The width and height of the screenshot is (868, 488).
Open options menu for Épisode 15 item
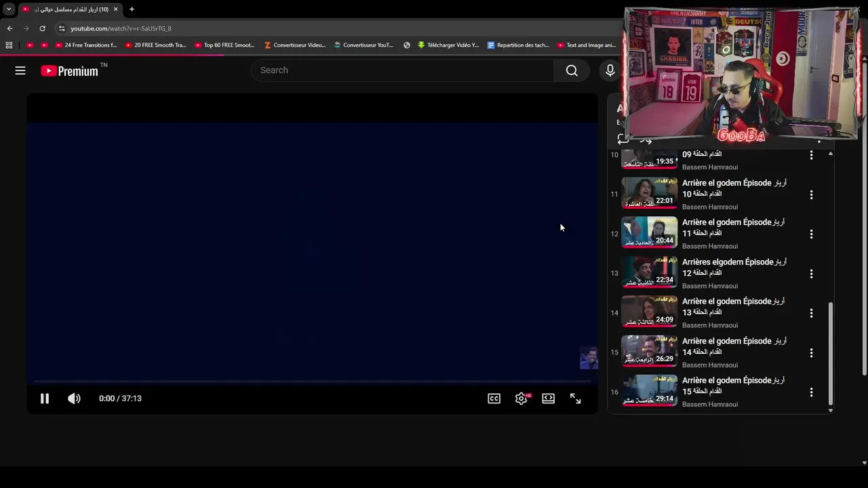click(x=811, y=392)
